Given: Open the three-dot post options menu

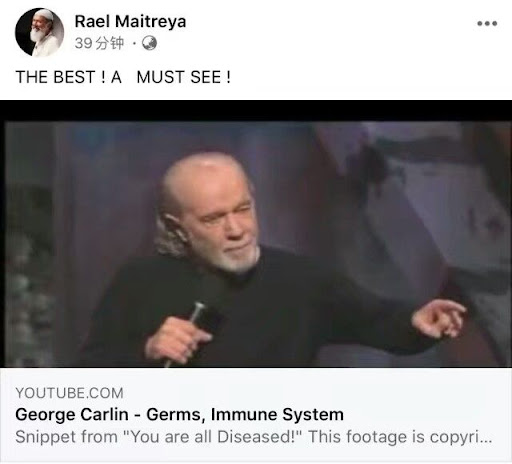Looking at the screenshot, I should click(x=487, y=24).
